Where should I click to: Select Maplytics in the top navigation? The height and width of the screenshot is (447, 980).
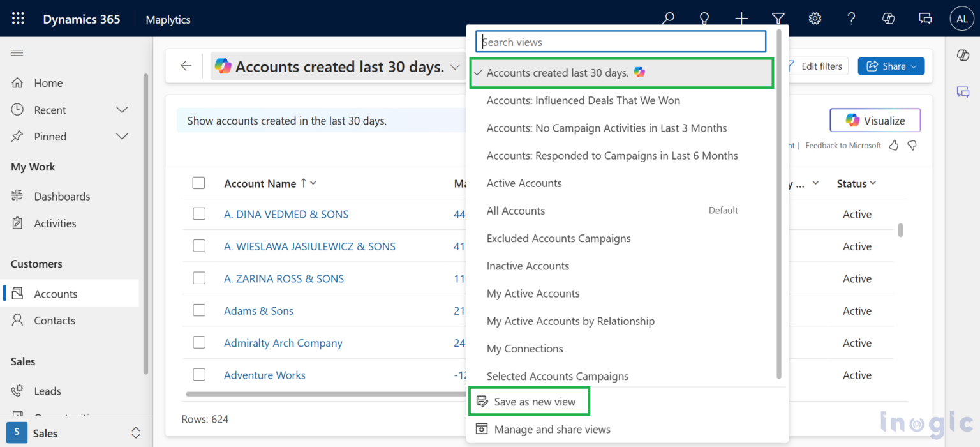168,19
